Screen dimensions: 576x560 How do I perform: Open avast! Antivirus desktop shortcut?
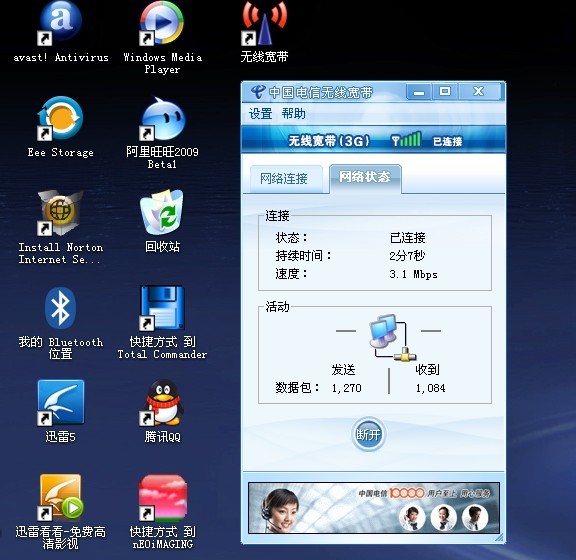tap(61, 22)
